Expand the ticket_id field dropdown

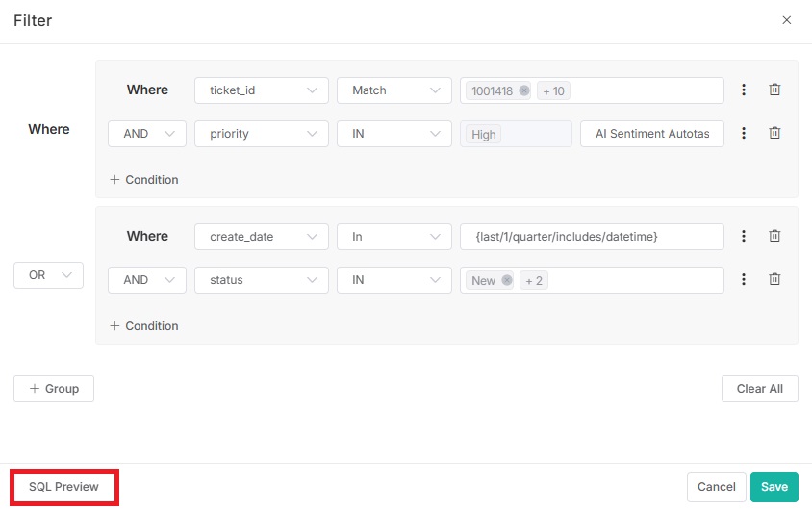(x=261, y=90)
